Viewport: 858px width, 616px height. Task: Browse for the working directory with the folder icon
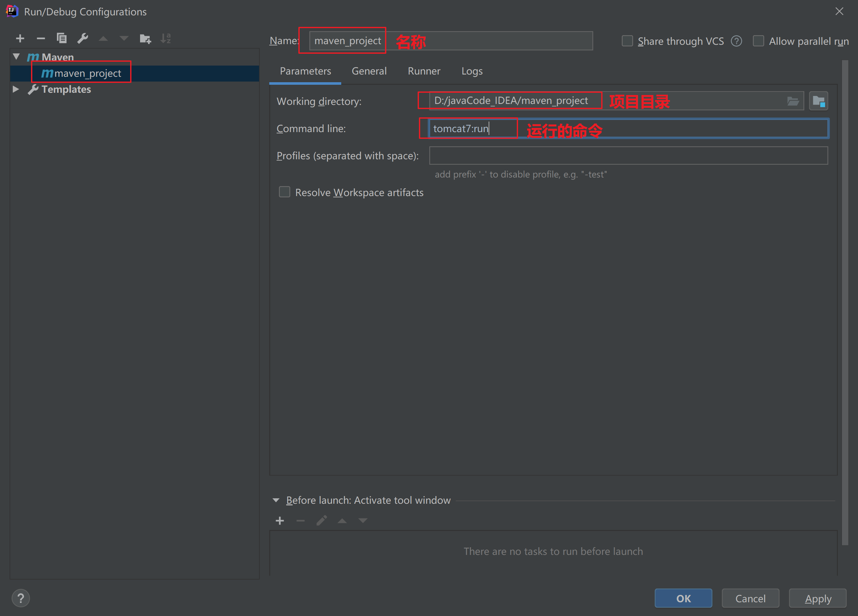pyautogui.click(x=793, y=101)
